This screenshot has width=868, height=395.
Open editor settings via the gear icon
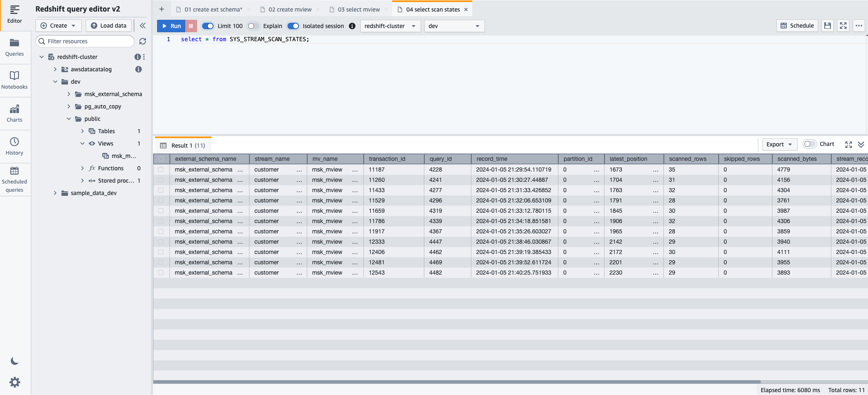coord(14,382)
